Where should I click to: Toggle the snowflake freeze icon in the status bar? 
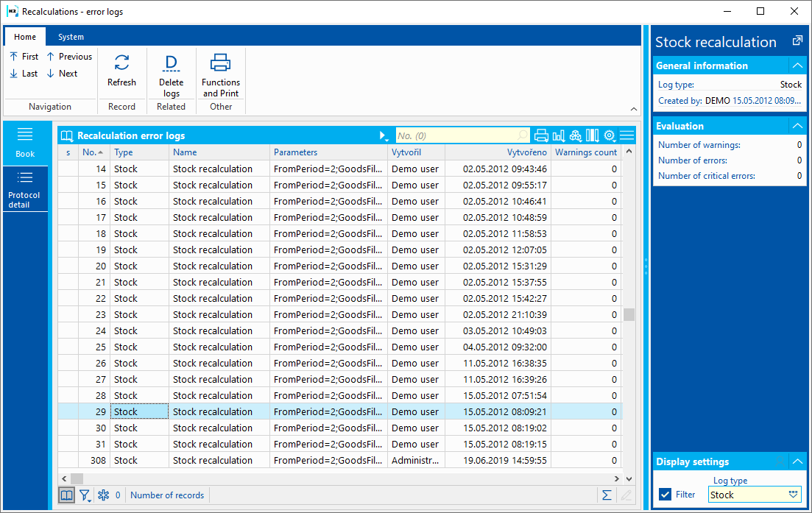103,495
